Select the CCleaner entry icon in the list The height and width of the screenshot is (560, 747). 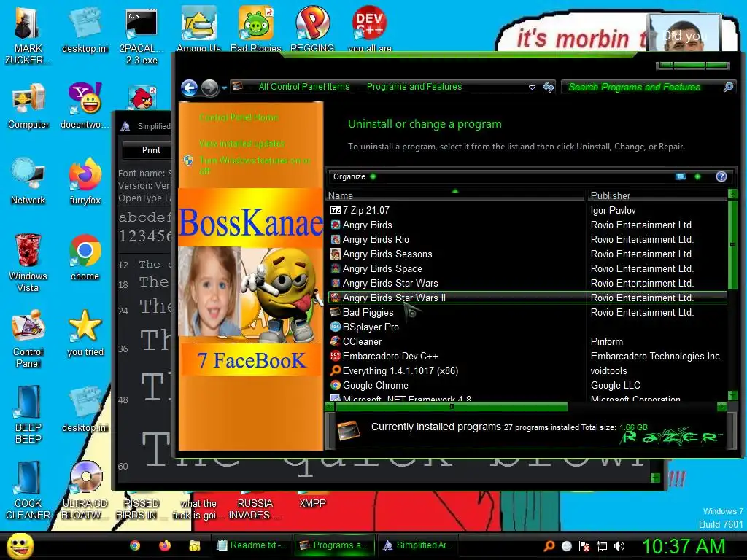336,341
